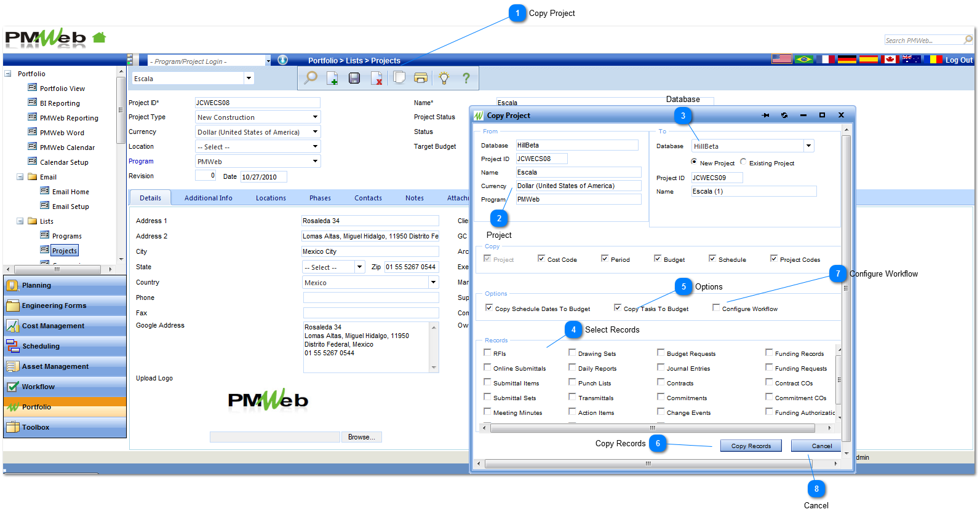Select the Existing Project radio button
Image resolution: width=980 pixels, height=520 pixels.
point(743,162)
